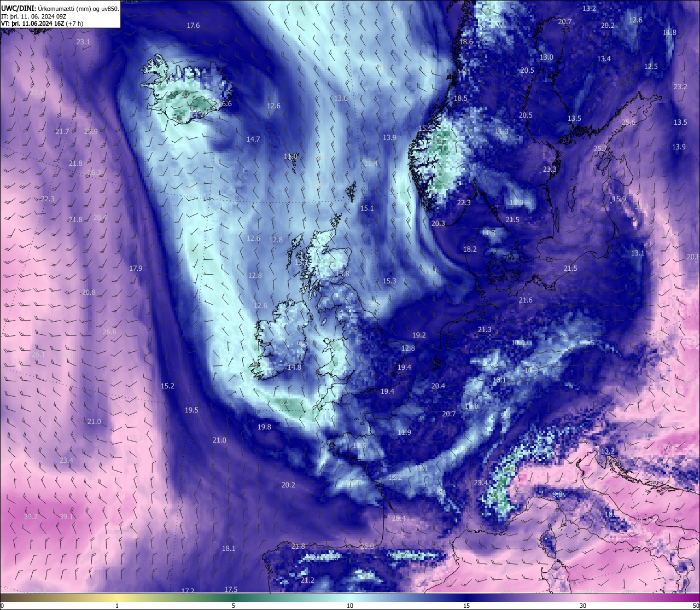The height and width of the screenshot is (610, 700).
Task: Click the 18.2 value label
Action: coord(470,249)
